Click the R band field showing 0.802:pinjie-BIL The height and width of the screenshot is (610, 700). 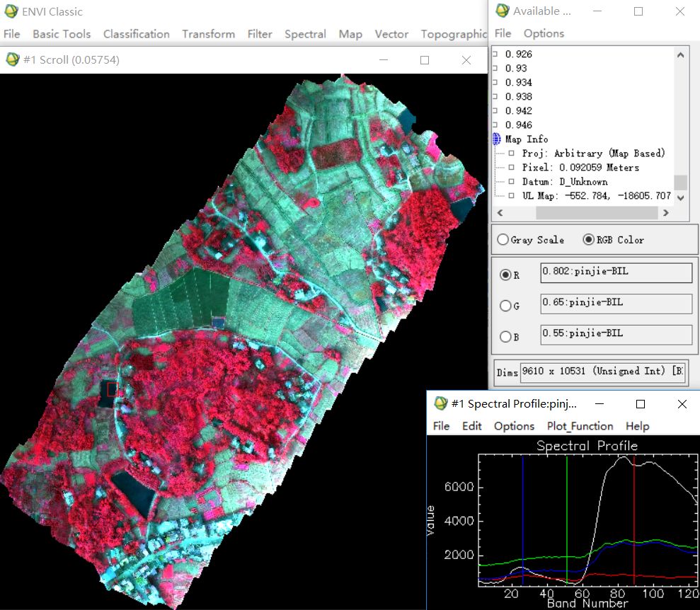coord(615,272)
